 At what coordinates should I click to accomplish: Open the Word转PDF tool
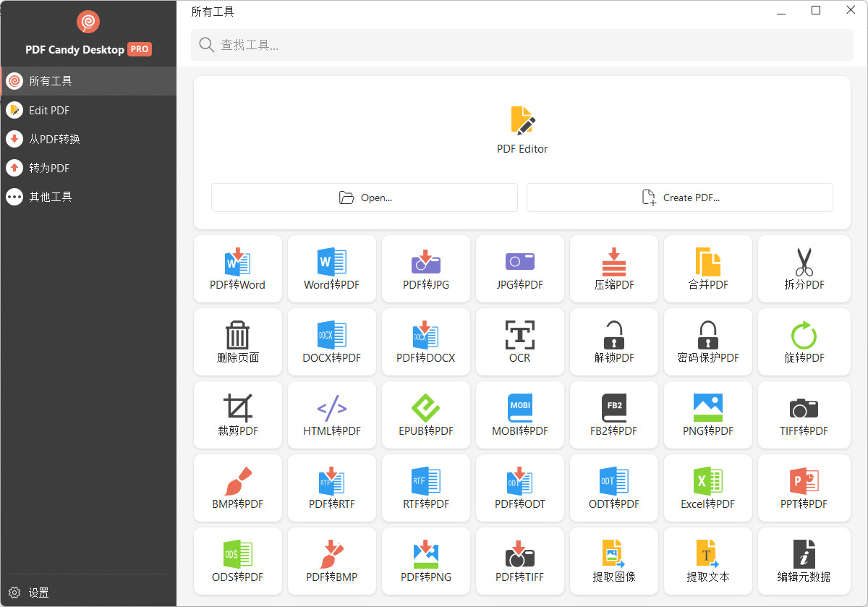[332, 268]
